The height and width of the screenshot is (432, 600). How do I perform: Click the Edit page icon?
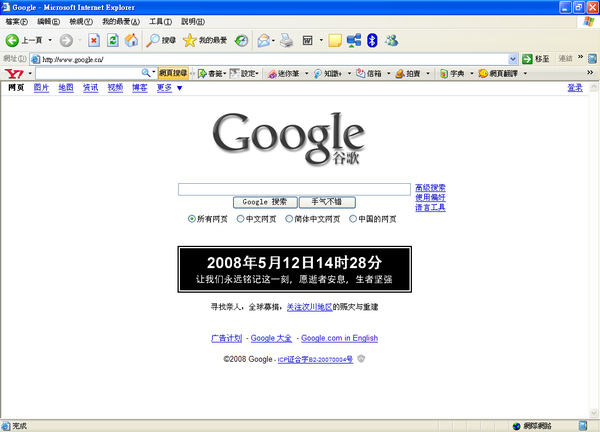[x=308, y=40]
